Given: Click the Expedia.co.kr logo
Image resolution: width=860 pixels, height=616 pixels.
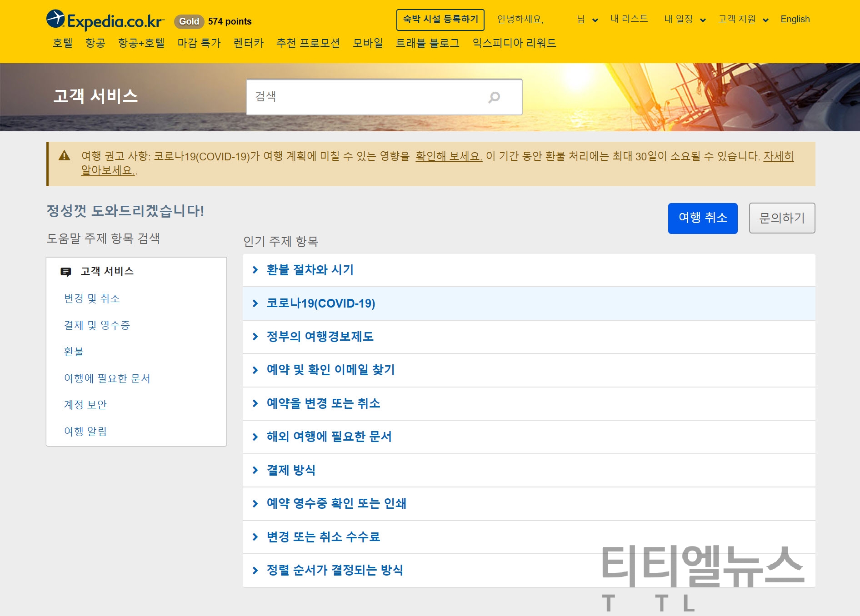Looking at the screenshot, I should [105, 20].
